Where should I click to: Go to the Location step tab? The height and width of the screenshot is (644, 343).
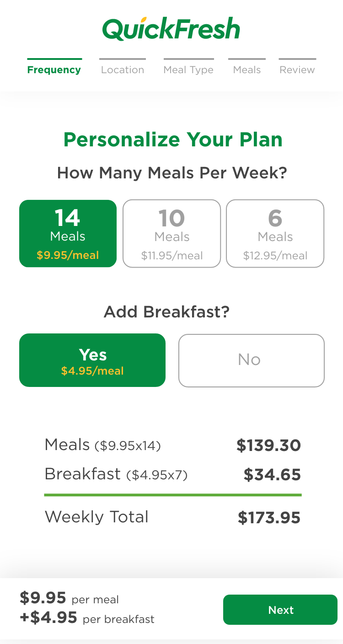[123, 70]
